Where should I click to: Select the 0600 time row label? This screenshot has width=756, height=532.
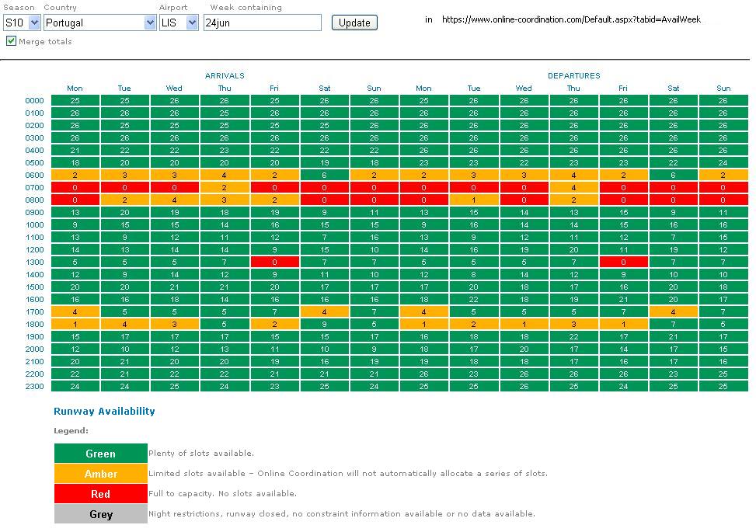coord(34,175)
